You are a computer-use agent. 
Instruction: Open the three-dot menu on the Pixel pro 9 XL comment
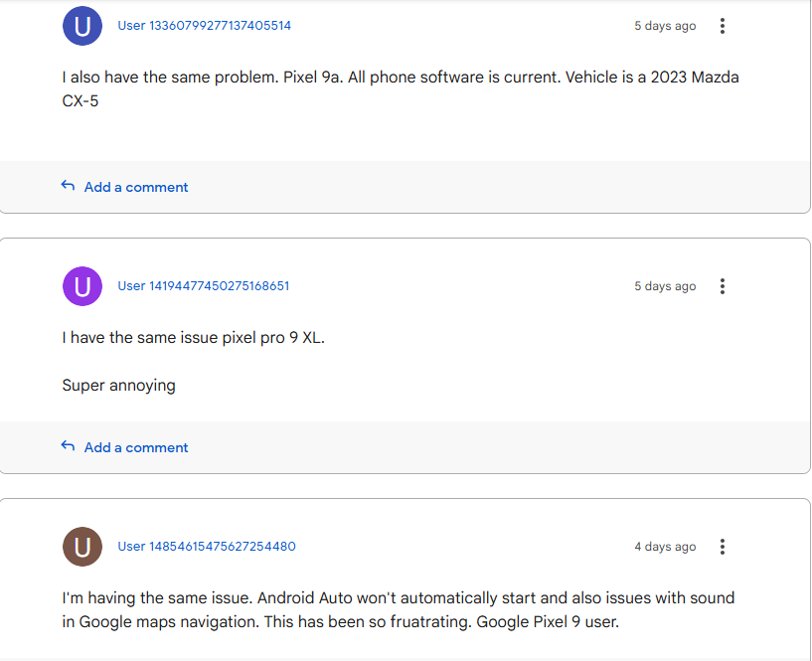723,286
